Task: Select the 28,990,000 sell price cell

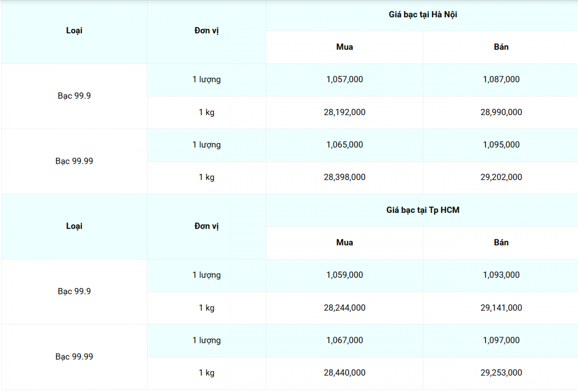Action: pyautogui.click(x=501, y=112)
